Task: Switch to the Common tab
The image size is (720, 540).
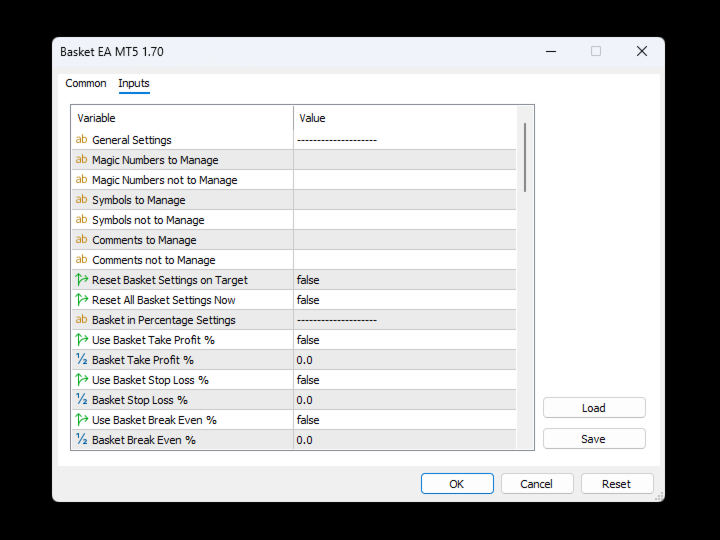Action: tap(86, 83)
